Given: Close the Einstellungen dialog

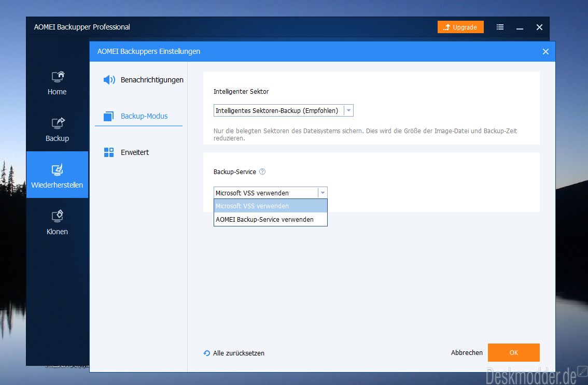Looking at the screenshot, I should coord(545,52).
